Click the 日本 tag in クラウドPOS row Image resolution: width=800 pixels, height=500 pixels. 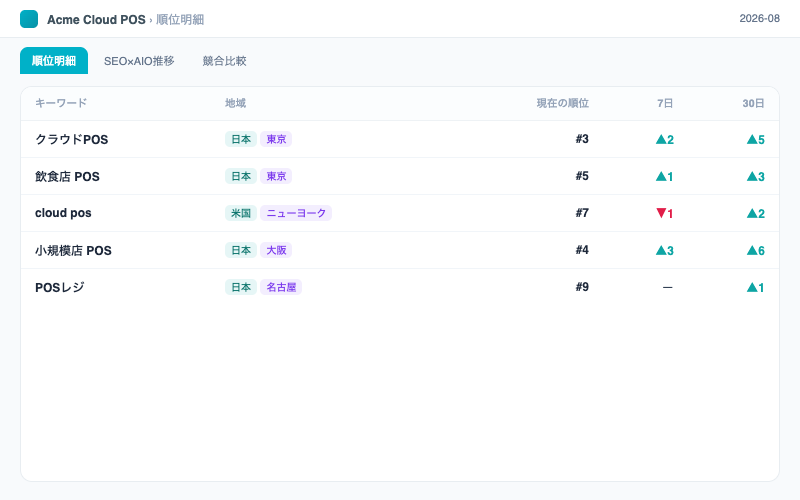point(241,139)
